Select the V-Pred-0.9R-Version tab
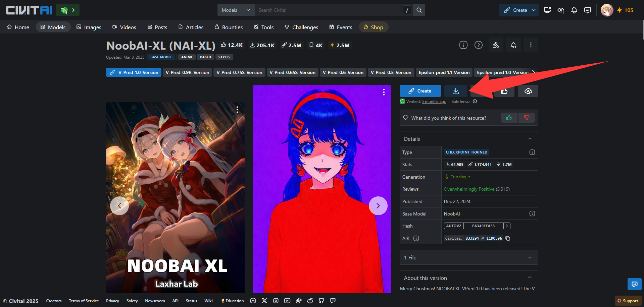Viewport: 644px width, 307px height. coord(187,72)
